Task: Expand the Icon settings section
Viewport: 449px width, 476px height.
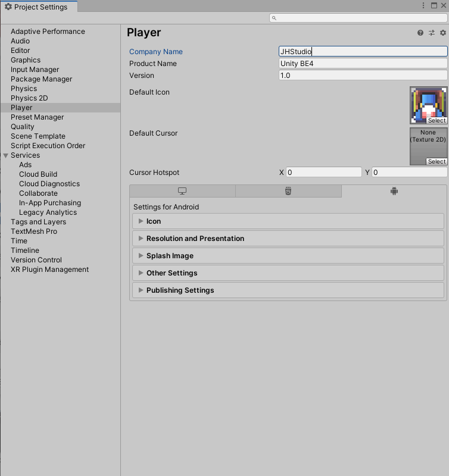Action: pyautogui.click(x=288, y=221)
